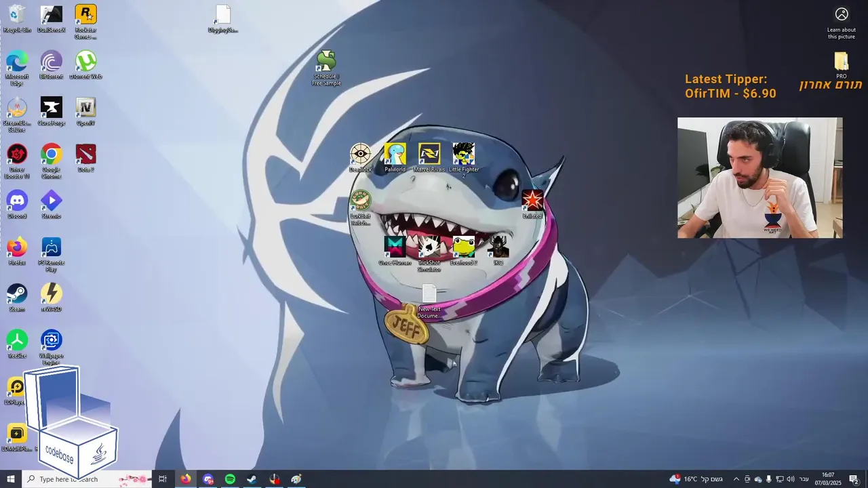Open Rockstar Games launcher shortcut

coord(85,22)
